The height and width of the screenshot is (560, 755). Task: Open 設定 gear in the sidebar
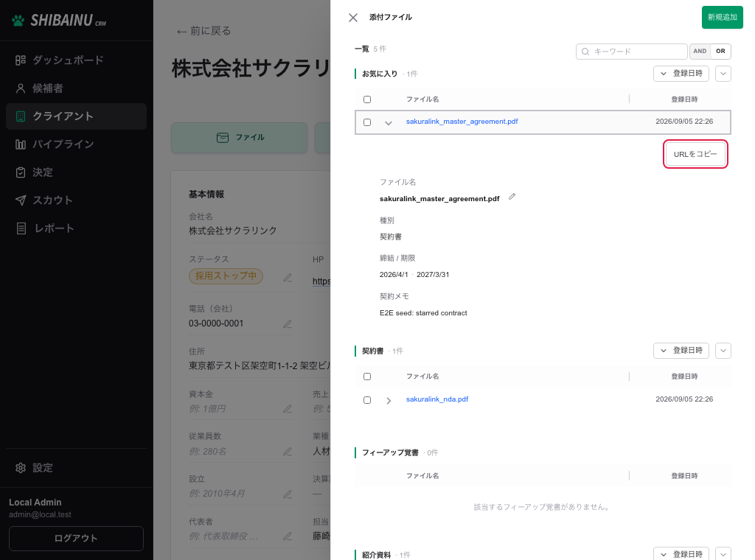(x=20, y=468)
